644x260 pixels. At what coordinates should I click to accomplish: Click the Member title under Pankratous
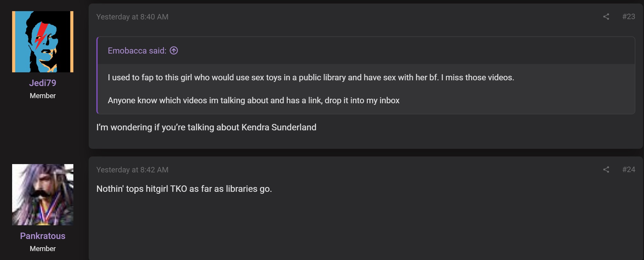point(43,249)
